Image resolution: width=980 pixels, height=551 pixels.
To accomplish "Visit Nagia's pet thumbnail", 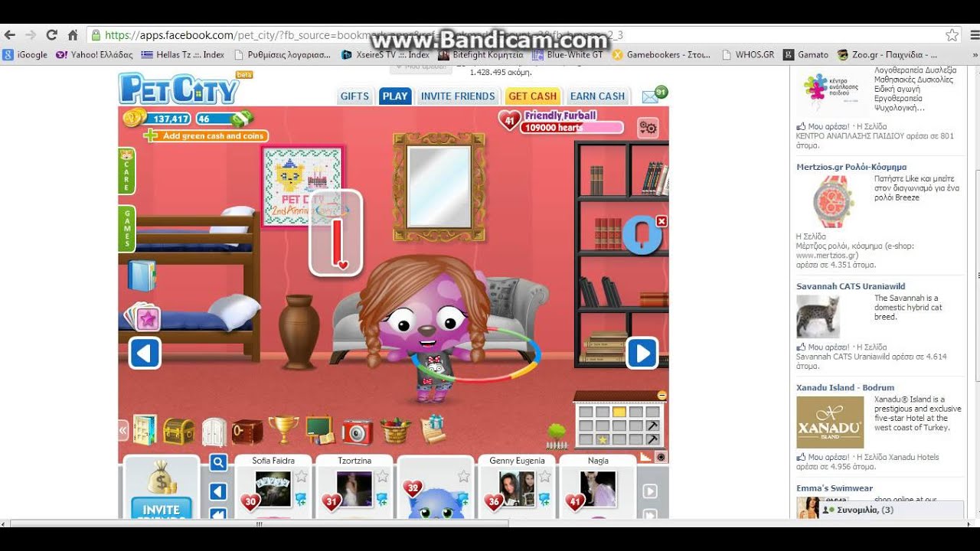I will coord(598,488).
